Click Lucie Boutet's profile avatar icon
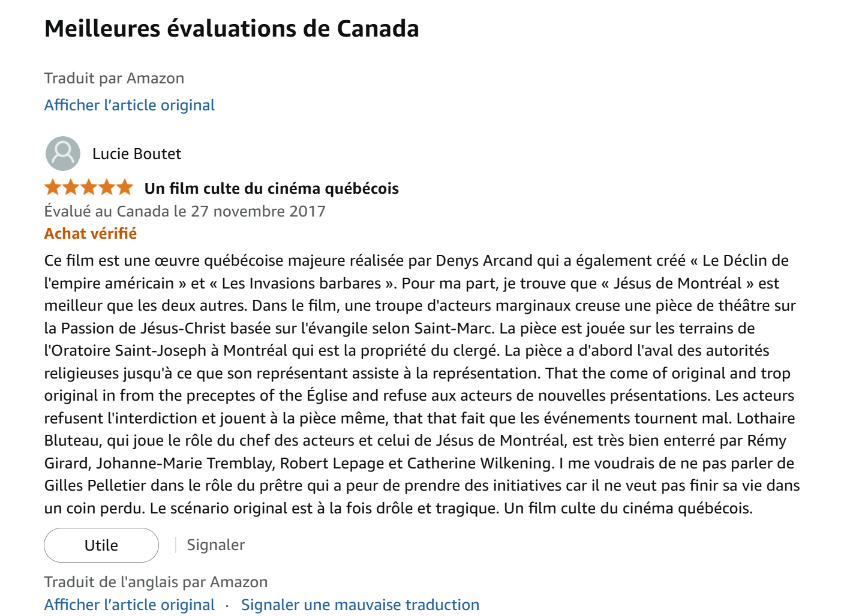Image resolution: width=850 pixels, height=616 pixels. [62, 154]
